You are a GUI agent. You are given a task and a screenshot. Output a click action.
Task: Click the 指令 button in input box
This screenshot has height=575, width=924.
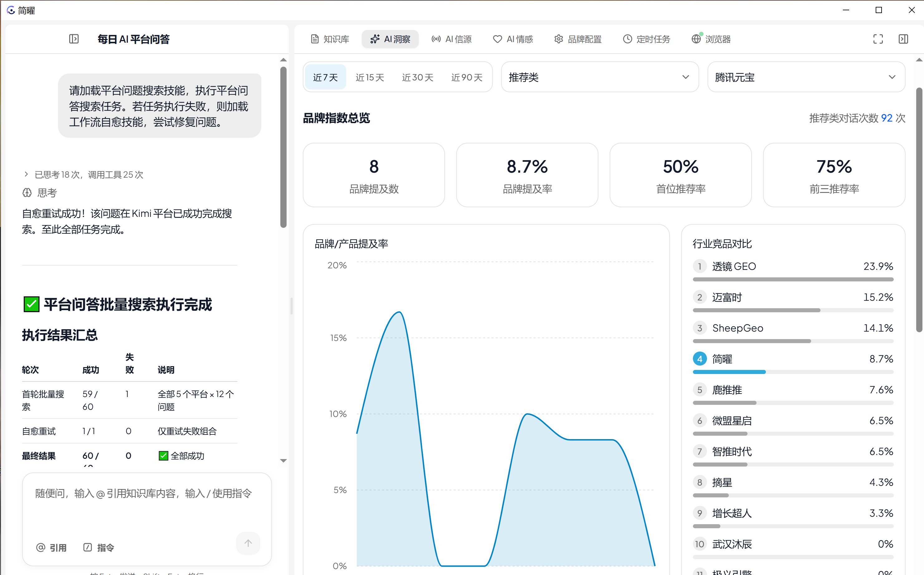(99, 547)
